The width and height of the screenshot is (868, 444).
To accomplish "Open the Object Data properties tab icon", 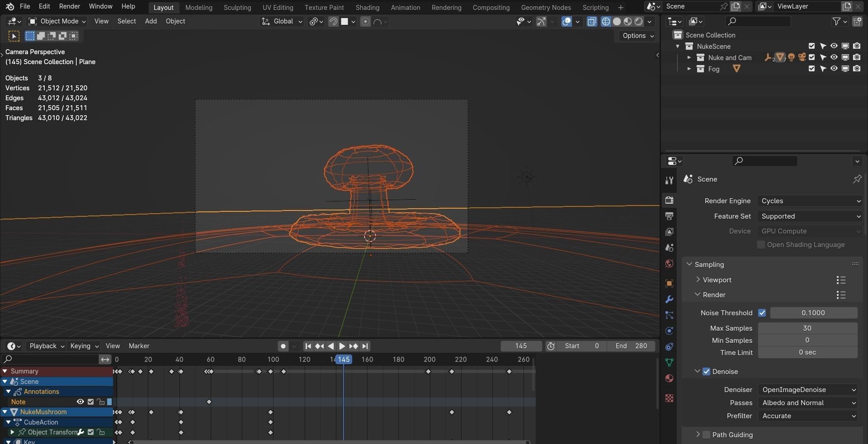I will click(670, 362).
